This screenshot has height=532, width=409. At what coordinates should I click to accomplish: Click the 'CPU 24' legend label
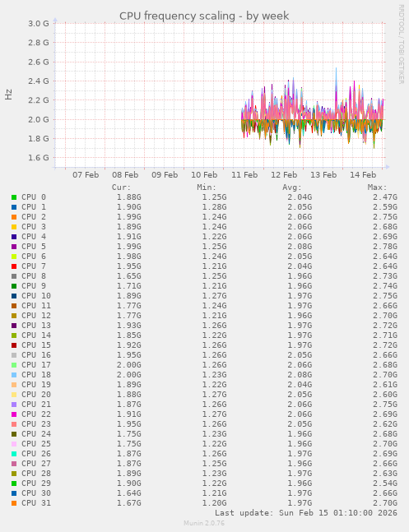click(36, 433)
